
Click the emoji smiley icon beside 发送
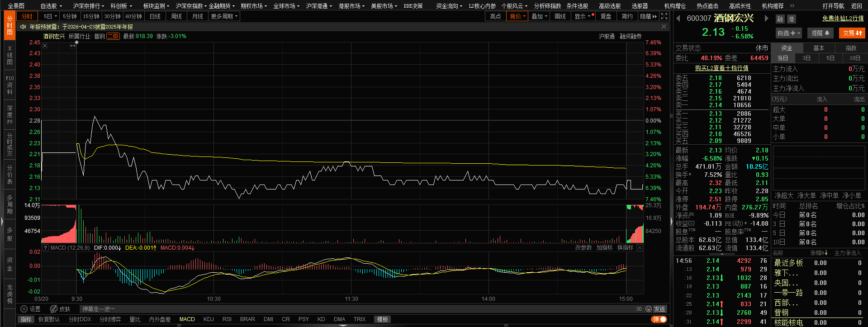[648, 309]
